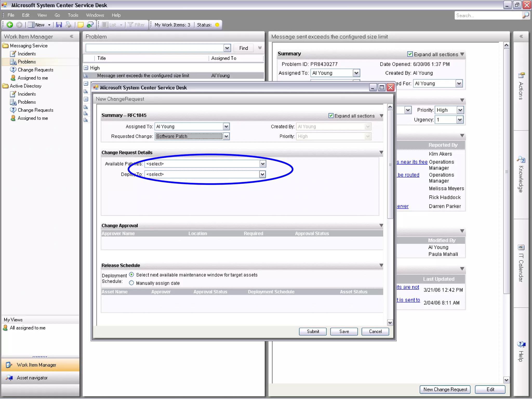The width and height of the screenshot is (532, 399).
Task: Click the Submit button
Action: click(313, 331)
